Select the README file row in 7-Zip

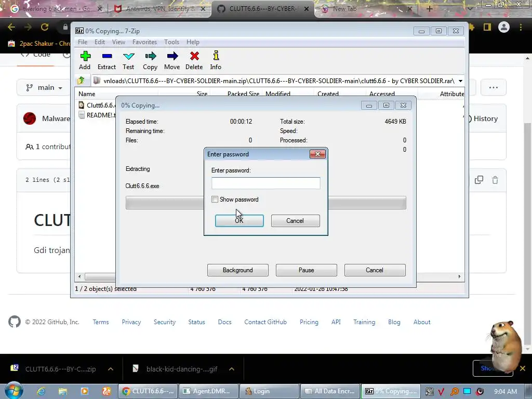[x=97, y=115]
